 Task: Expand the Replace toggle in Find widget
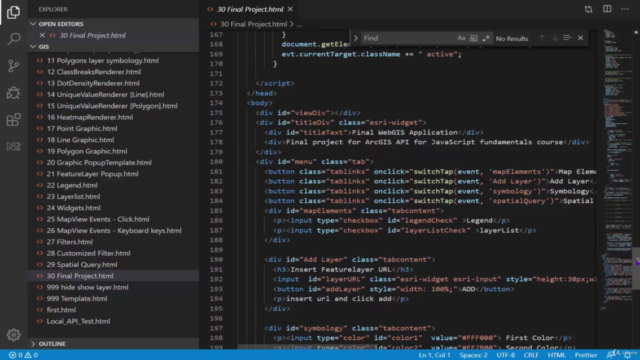click(356, 38)
